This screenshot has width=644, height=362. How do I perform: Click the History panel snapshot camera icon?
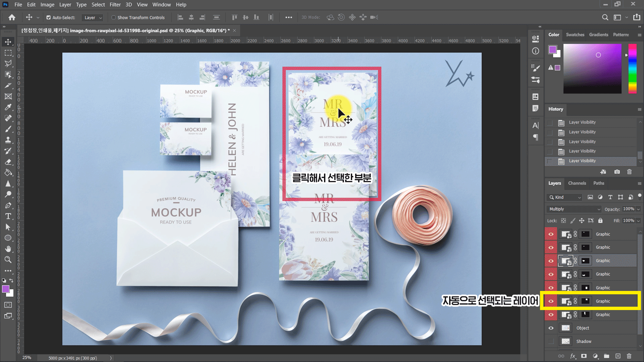click(617, 172)
